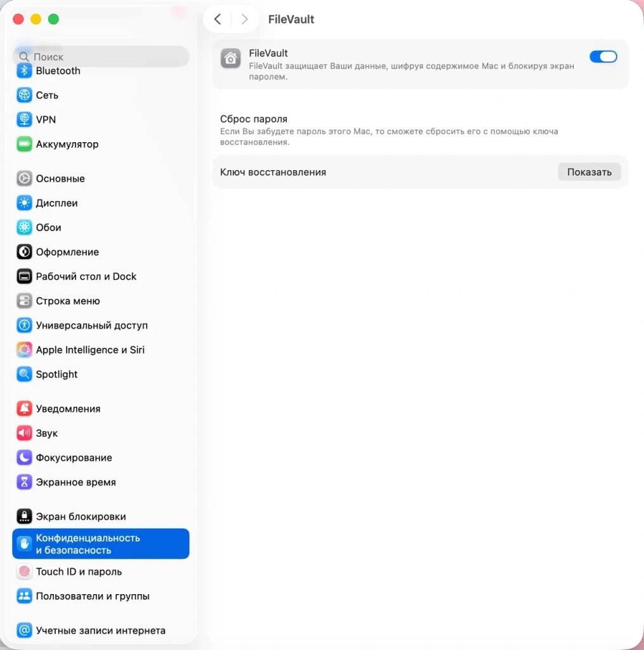Disable the FileVault toggle switch
Viewport: 644px width, 650px height.
click(603, 57)
